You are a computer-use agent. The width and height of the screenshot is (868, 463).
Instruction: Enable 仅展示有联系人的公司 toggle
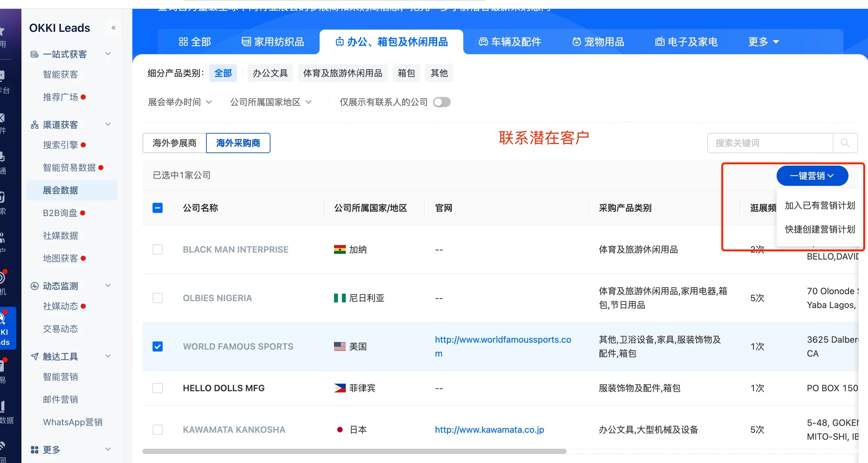coord(442,102)
